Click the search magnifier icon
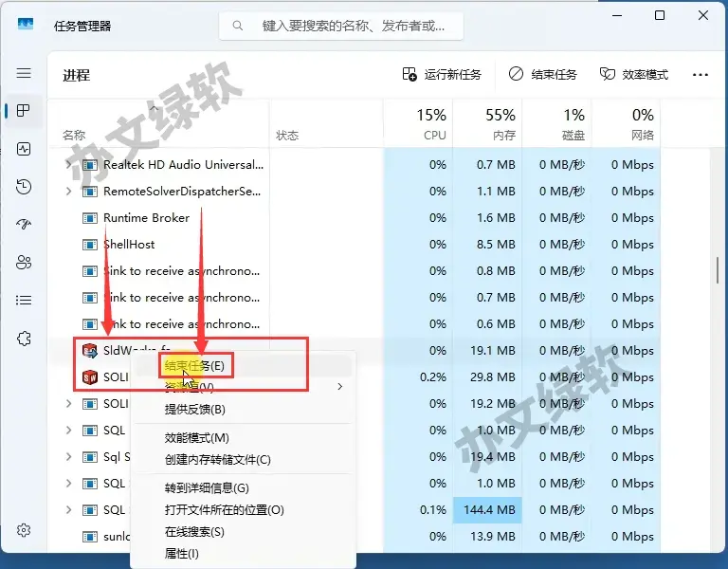This screenshot has height=569, width=728. coord(237,26)
